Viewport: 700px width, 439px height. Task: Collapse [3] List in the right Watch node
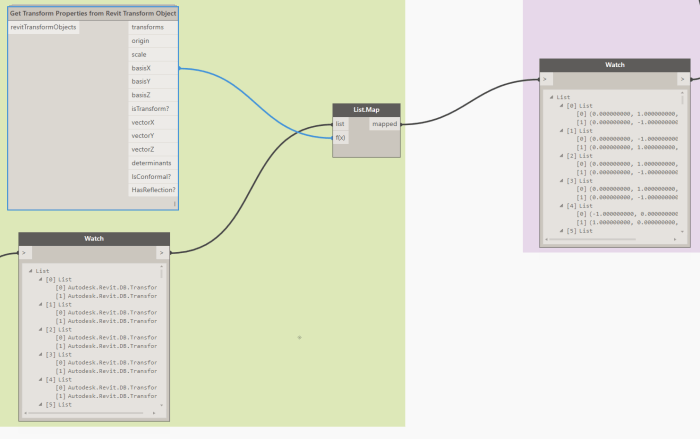562,180
